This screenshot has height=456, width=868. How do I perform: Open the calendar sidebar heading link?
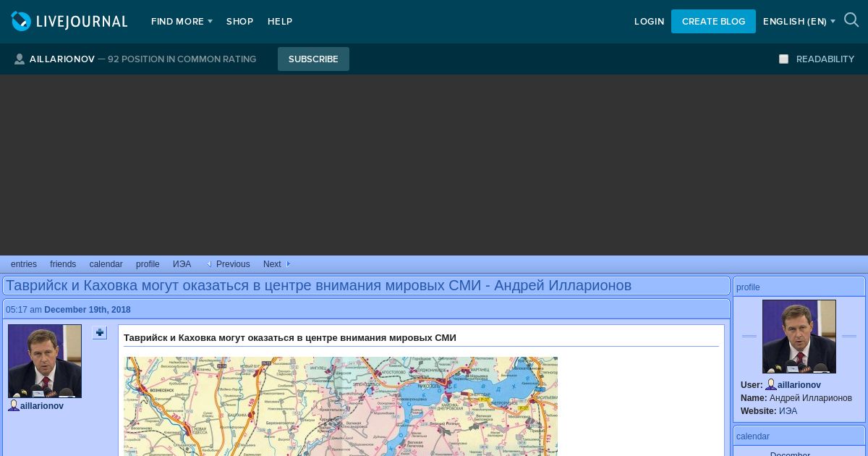point(753,436)
